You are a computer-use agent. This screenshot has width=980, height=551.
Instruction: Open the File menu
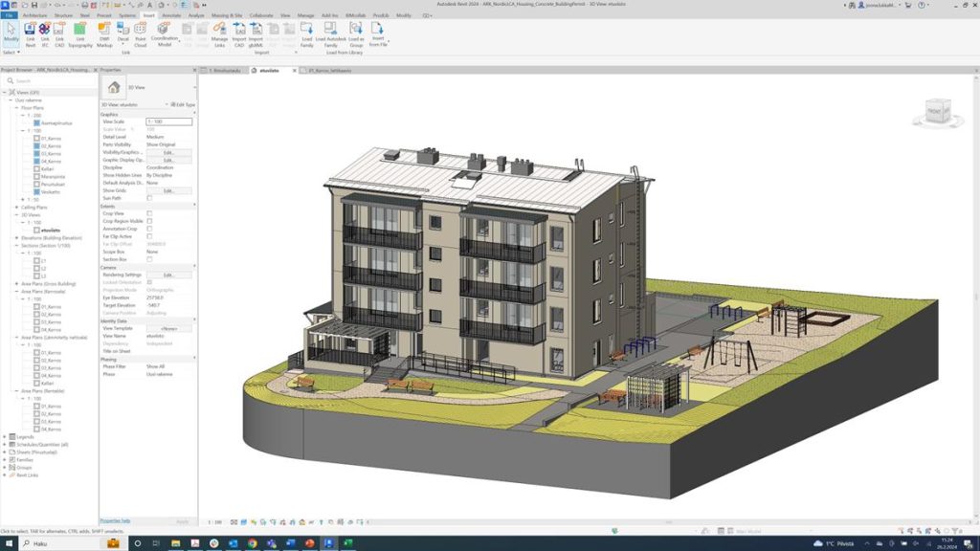click(x=9, y=15)
